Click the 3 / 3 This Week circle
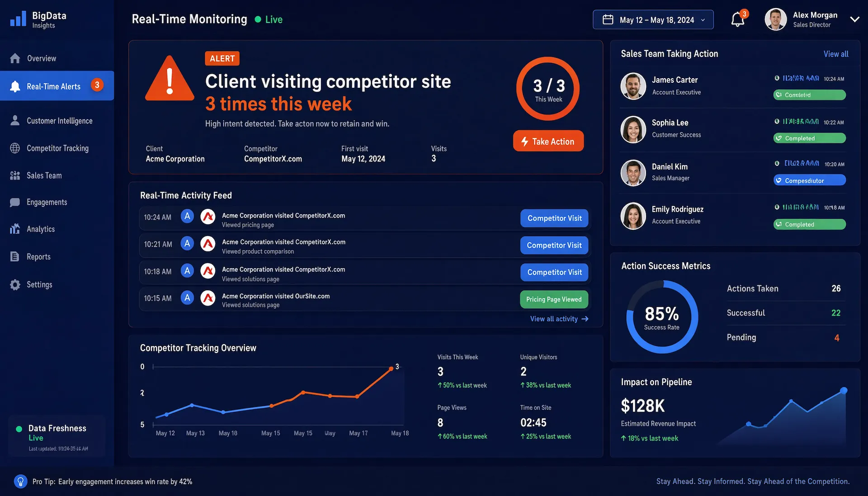 [x=548, y=89]
